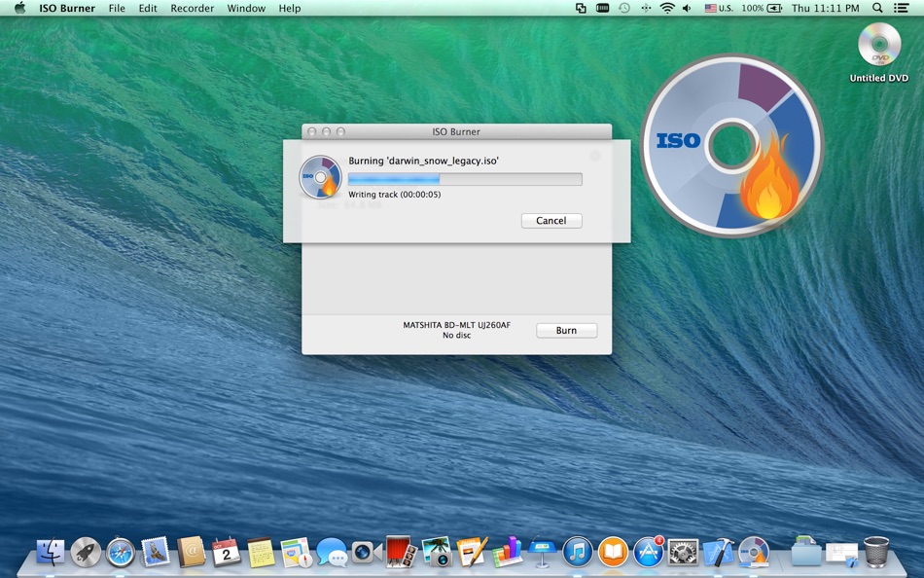Click the Burn button

pos(566,330)
